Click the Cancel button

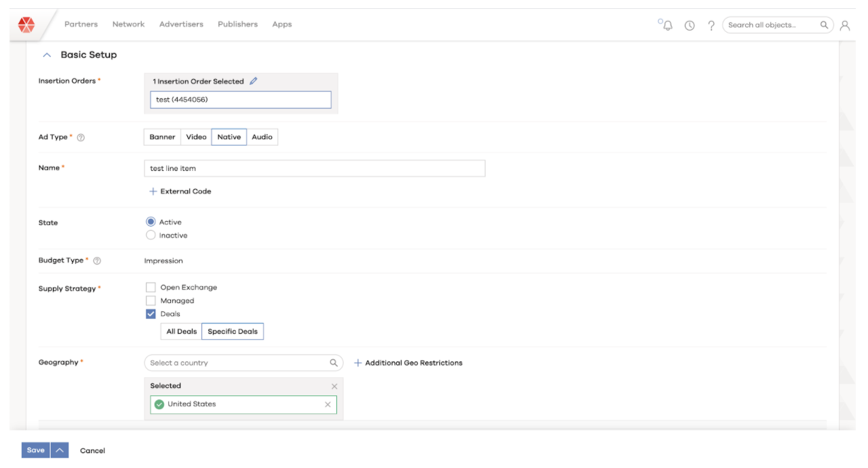click(x=93, y=451)
